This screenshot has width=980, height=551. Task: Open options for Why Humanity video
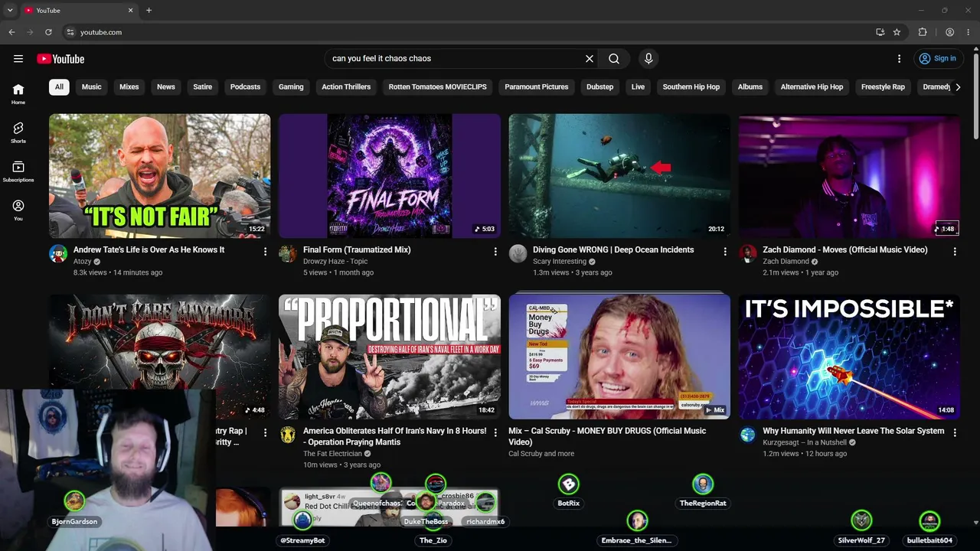click(955, 433)
